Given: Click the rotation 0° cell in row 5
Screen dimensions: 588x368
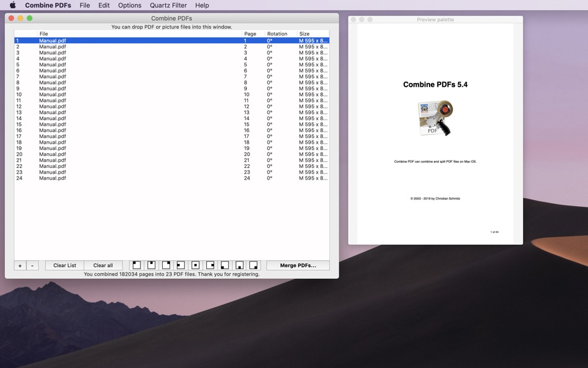Looking at the screenshot, I should tap(270, 64).
